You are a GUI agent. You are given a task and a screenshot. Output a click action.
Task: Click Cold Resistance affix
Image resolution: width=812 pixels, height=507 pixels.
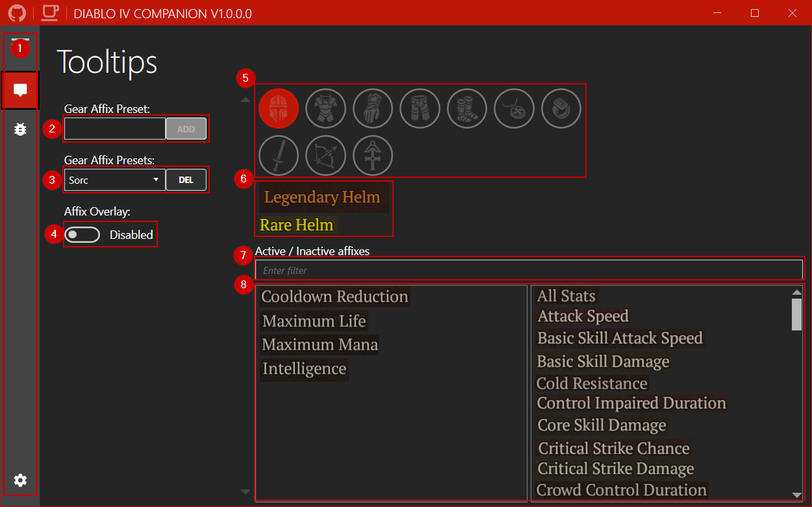(592, 384)
